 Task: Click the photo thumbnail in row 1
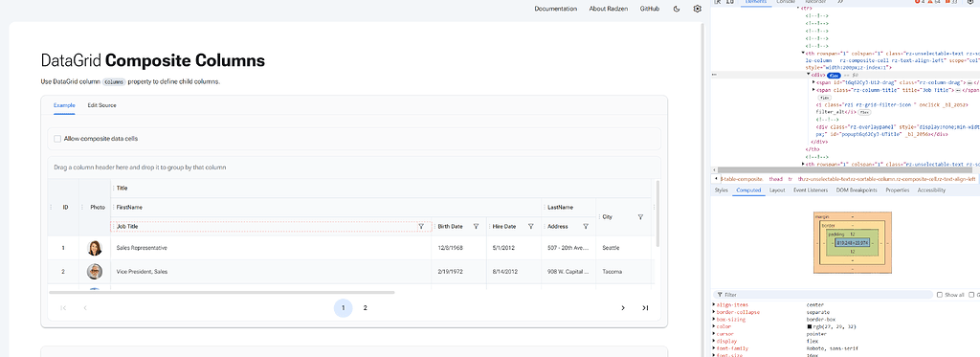[95, 248]
